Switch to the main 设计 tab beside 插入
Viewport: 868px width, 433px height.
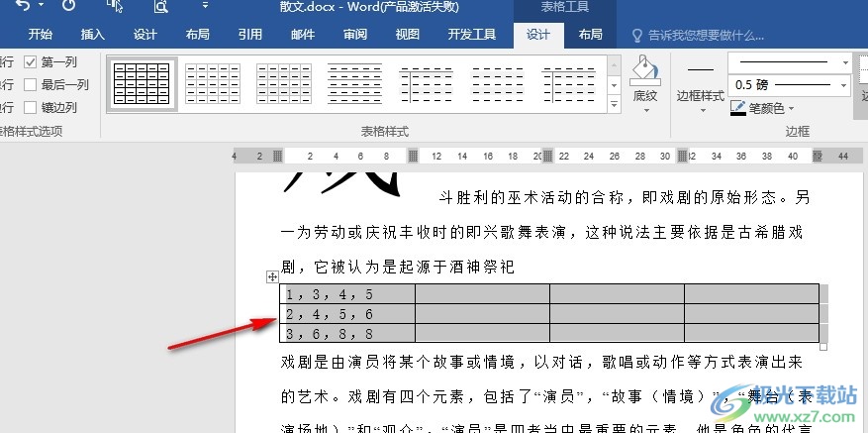click(x=145, y=35)
